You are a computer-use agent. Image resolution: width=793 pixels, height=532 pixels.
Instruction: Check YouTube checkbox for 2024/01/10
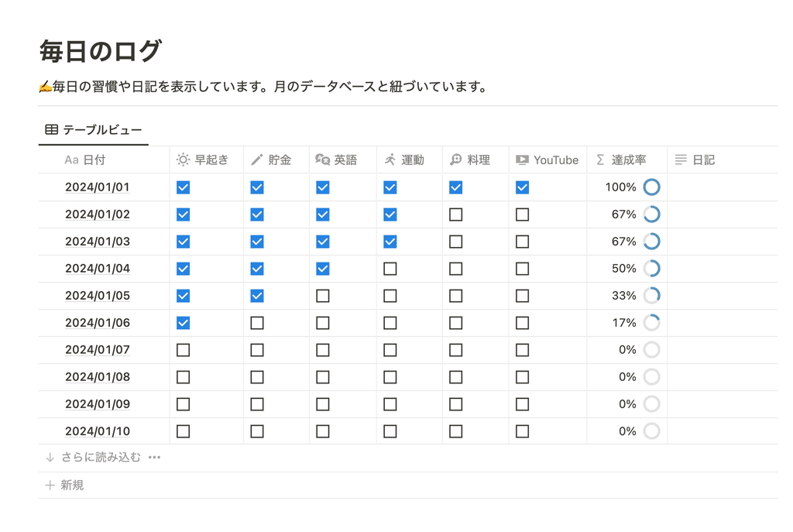pyautogui.click(x=523, y=431)
